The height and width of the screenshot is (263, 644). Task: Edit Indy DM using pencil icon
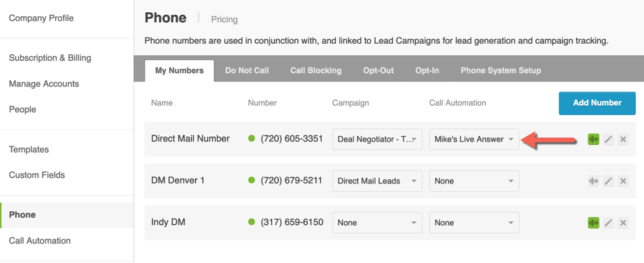pyautogui.click(x=608, y=223)
